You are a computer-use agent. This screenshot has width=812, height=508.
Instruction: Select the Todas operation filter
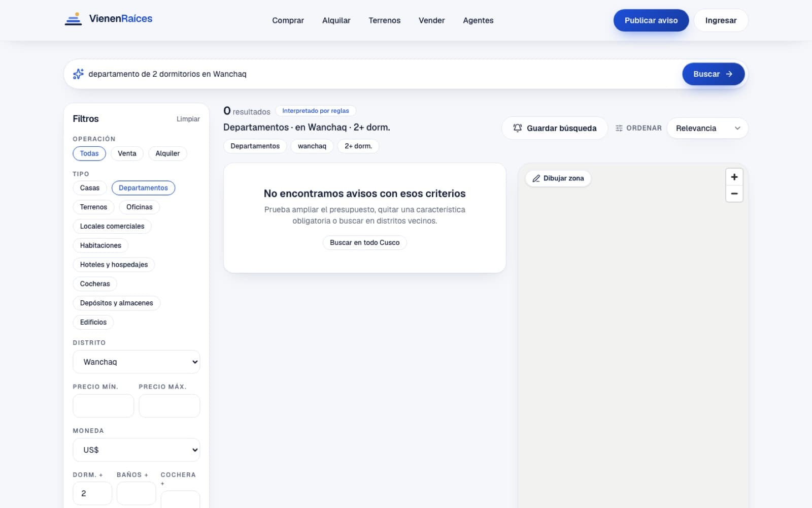[x=89, y=153]
